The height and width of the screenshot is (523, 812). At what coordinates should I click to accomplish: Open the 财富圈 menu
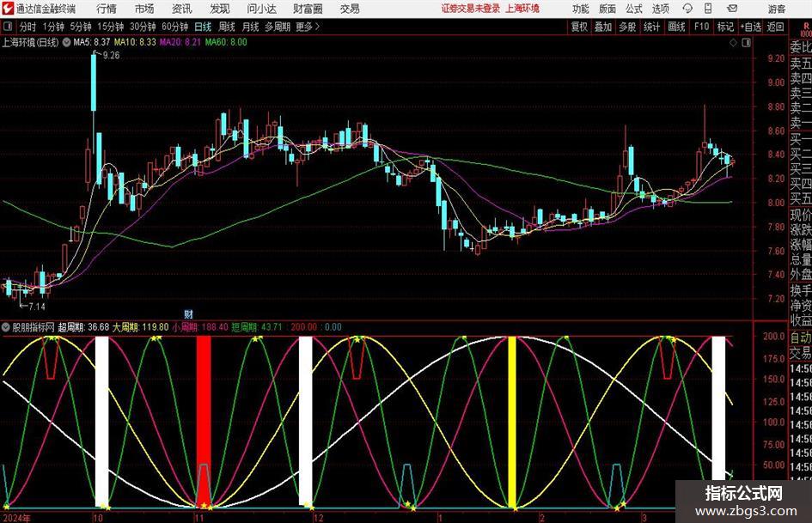pos(308,9)
